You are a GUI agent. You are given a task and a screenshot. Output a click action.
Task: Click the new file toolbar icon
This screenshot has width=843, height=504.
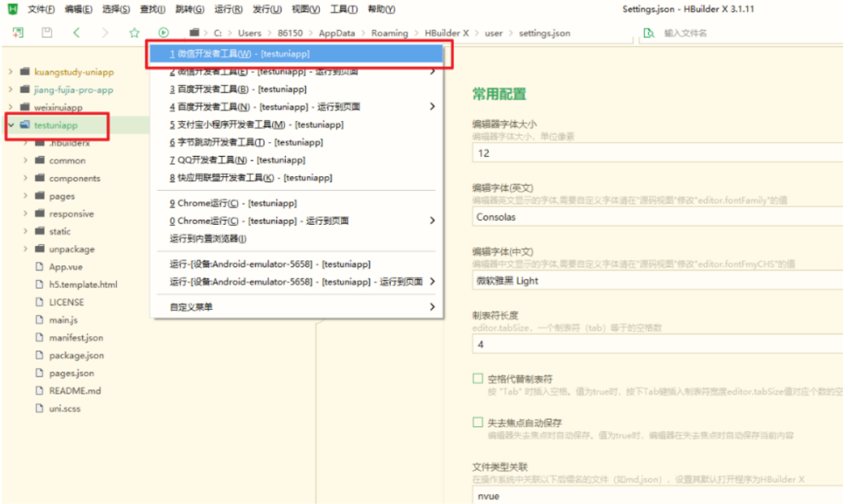18,32
